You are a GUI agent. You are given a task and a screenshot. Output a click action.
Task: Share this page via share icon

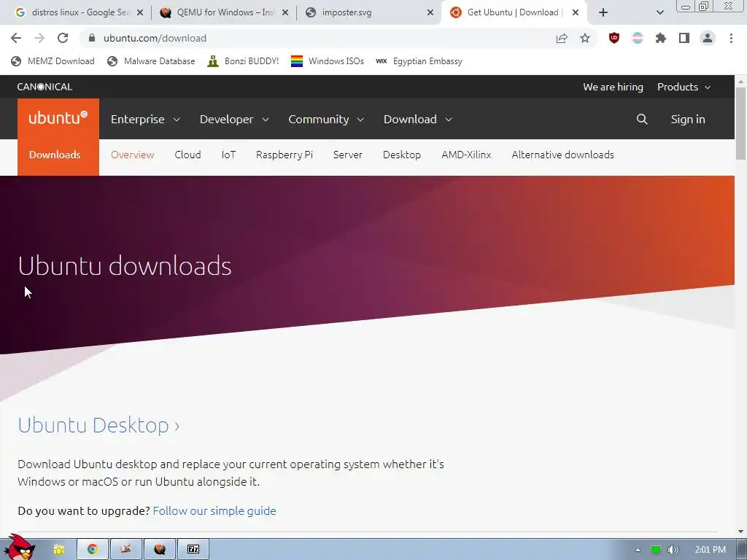pos(562,38)
